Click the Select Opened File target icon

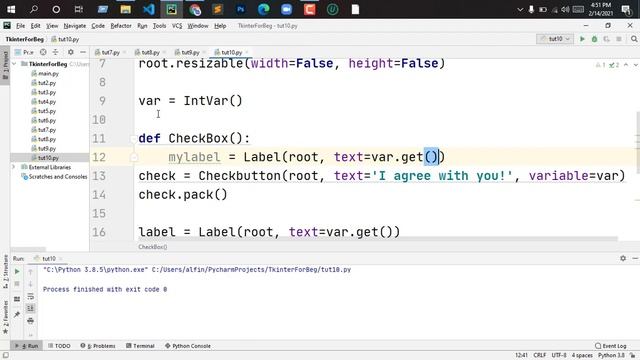pos(43,52)
